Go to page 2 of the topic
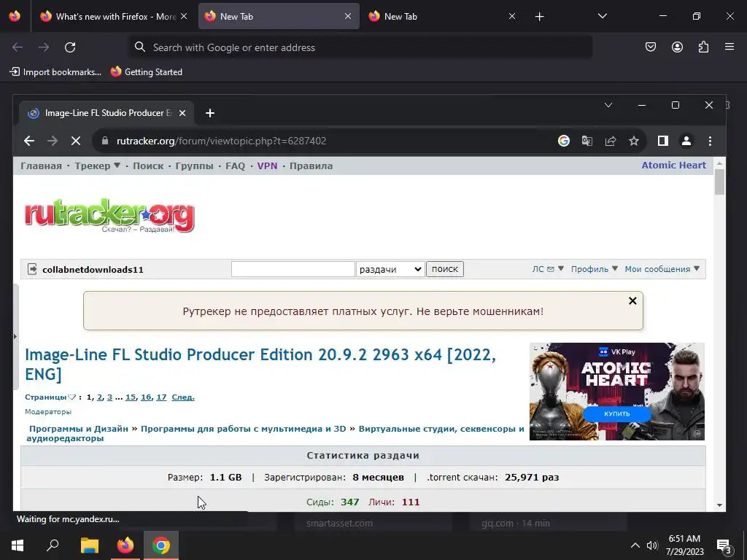 (x=99, y=397)
